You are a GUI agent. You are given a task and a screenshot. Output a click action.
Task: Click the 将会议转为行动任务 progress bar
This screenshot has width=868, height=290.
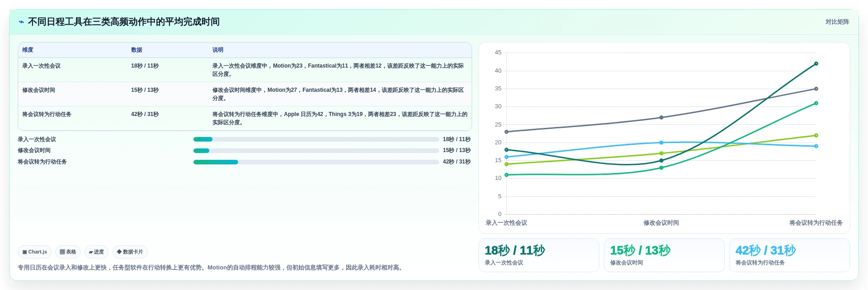316,162
